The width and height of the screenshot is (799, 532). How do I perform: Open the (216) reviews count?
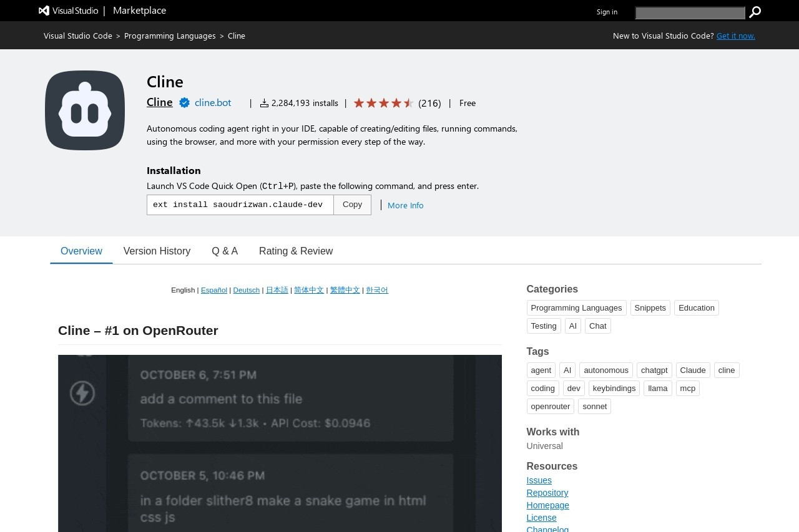pos(429,103)
